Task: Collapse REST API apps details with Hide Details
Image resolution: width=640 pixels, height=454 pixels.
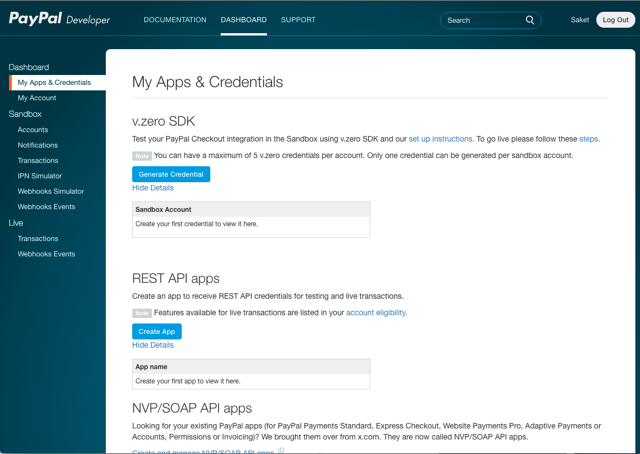Action: 153,345
